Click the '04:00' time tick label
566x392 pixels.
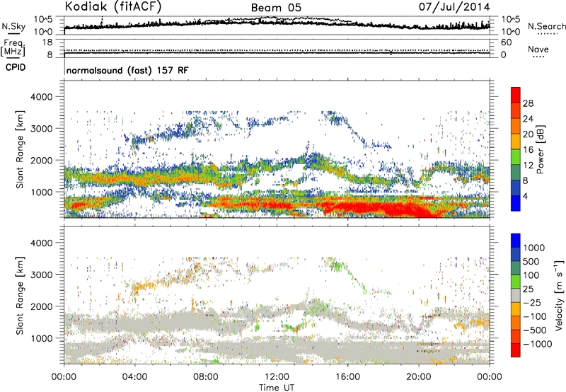[x=134, y=377]
